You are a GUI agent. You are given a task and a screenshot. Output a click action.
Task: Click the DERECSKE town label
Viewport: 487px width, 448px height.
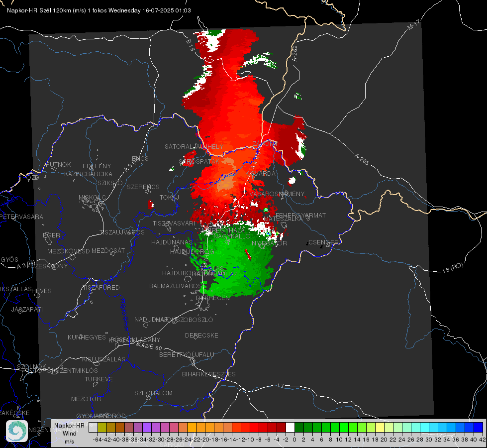tap(201, 336)
